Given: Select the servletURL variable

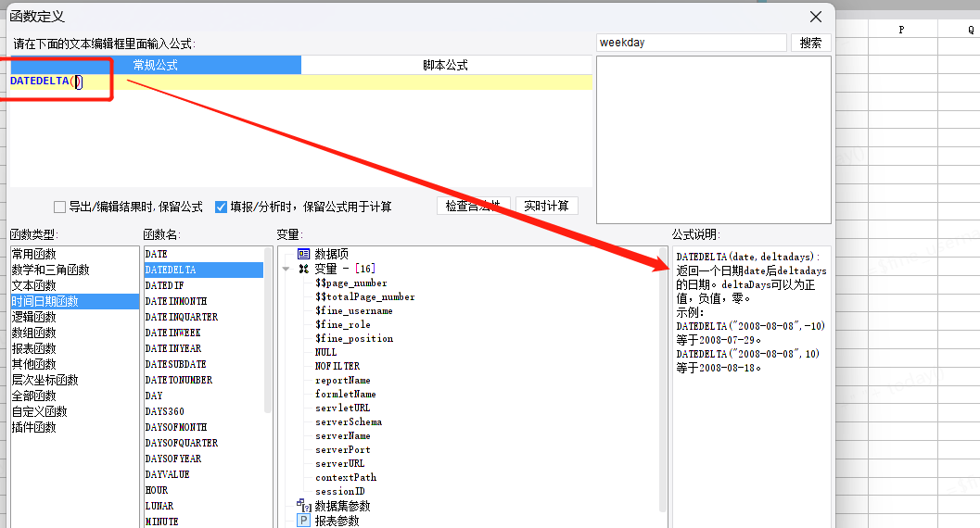Looking at the screenshot, I should pyautogui.click(x=342, y=408).
